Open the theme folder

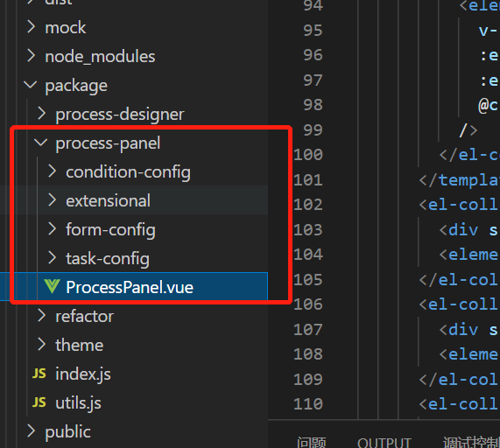80,345
